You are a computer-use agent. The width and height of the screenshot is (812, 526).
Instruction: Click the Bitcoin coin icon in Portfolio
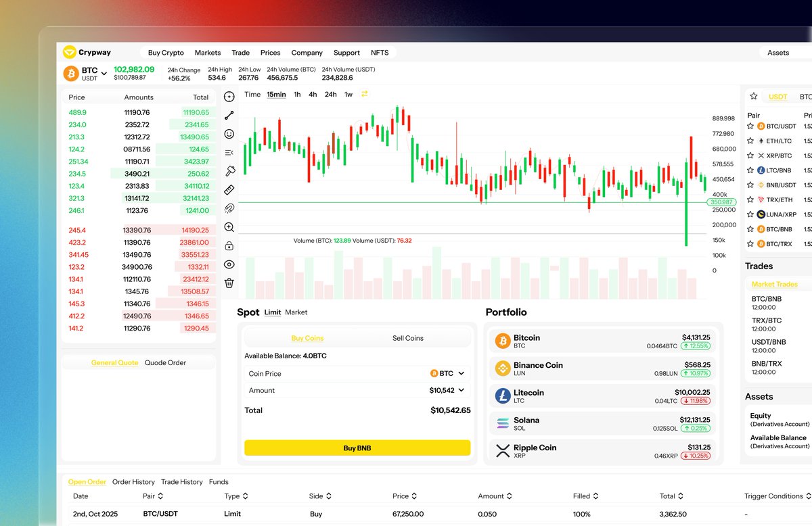coord(502,341)
